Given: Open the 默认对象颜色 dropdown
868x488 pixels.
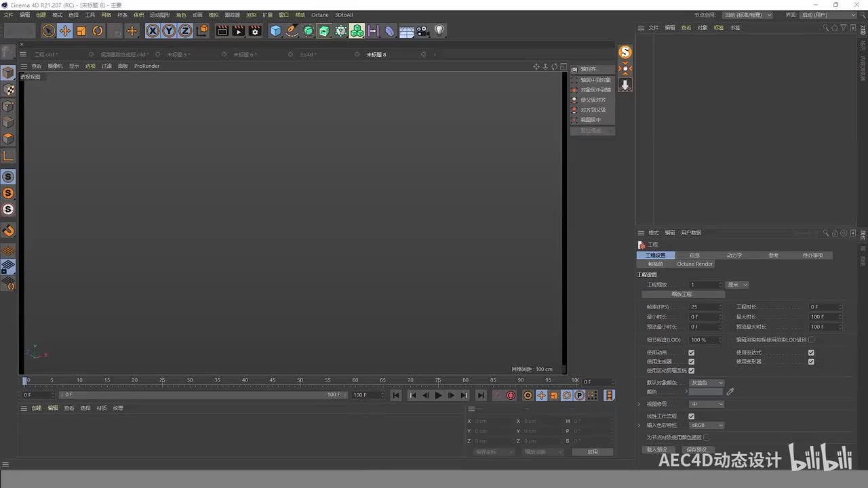Looking at the screenshot, I should (x=707, y=383).
